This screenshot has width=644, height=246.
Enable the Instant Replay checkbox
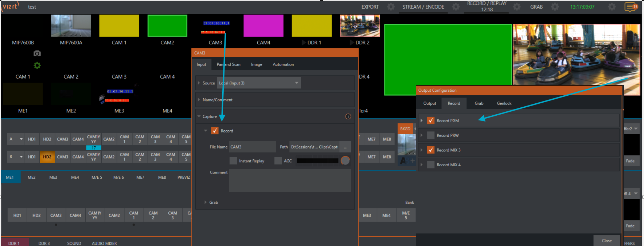[x=233, y=161]
